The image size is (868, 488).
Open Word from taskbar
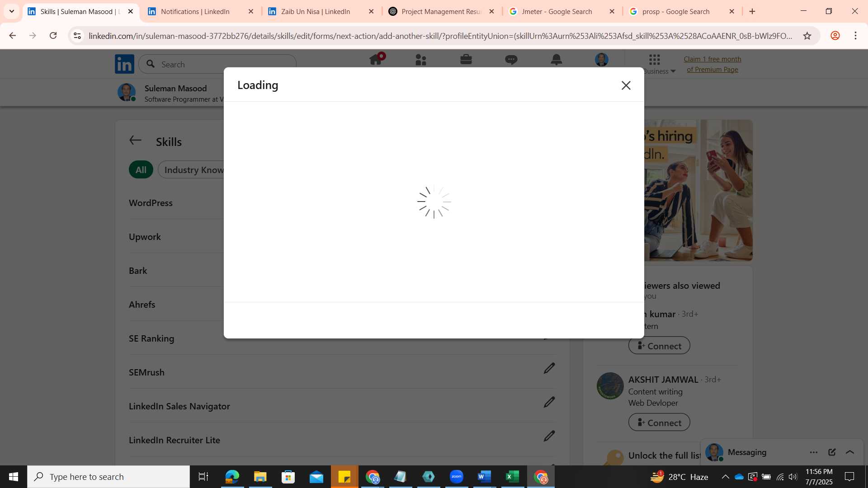pos(485,477)
